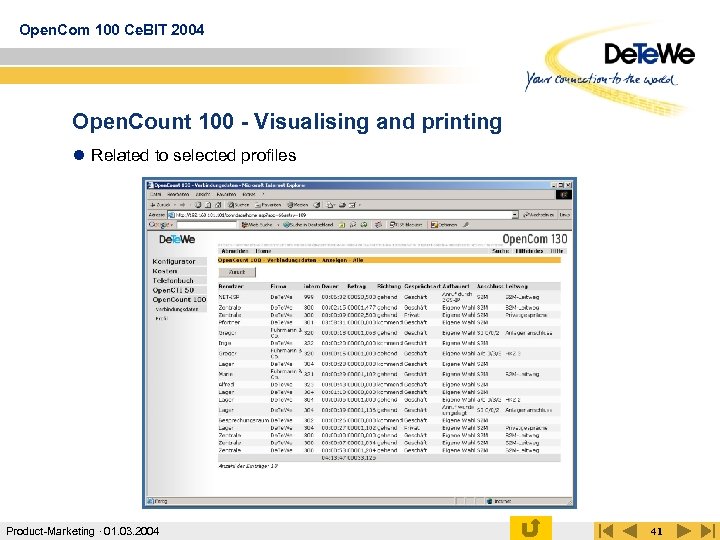Click the Firma column header
Viewport: 720px width, 540px height.
278,286
